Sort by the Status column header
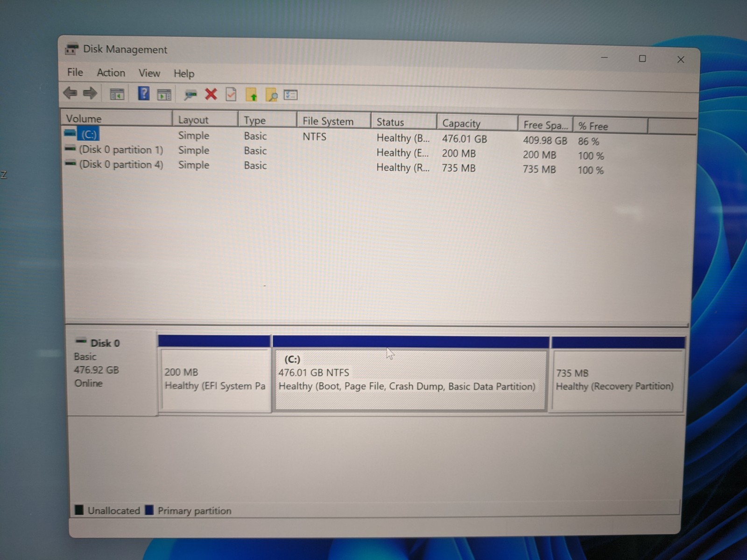The height and width of the screenshot is (560, 747). pos(404,122)
